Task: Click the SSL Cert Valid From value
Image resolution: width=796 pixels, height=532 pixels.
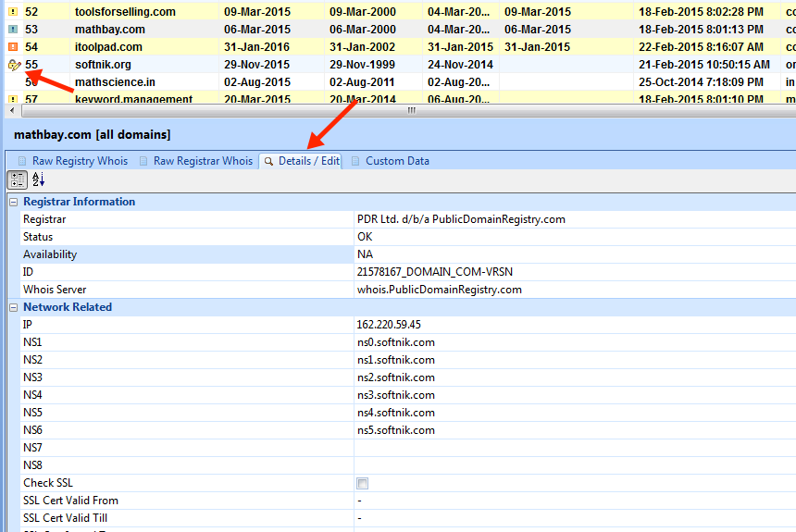Action: click(x=575, y=501)
